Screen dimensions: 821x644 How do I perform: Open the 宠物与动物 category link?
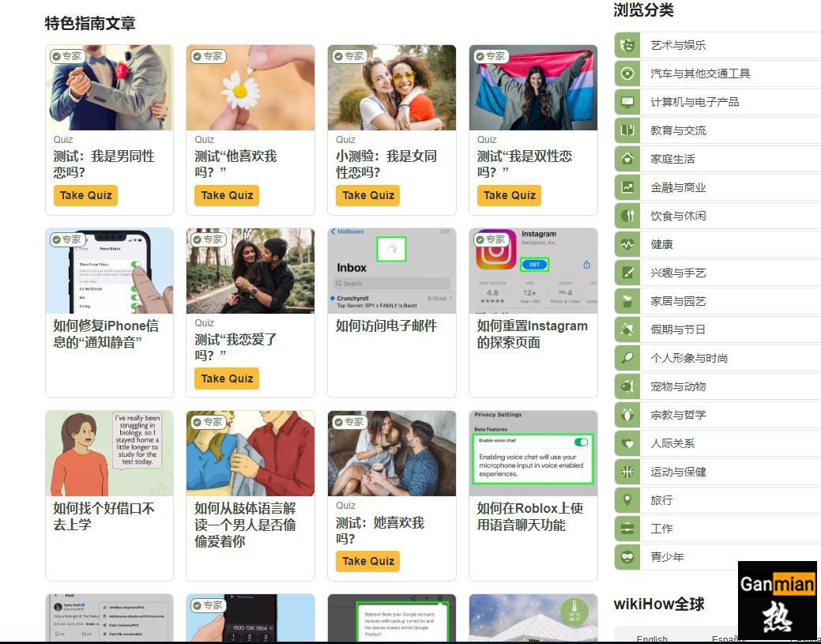pos(678,386)
